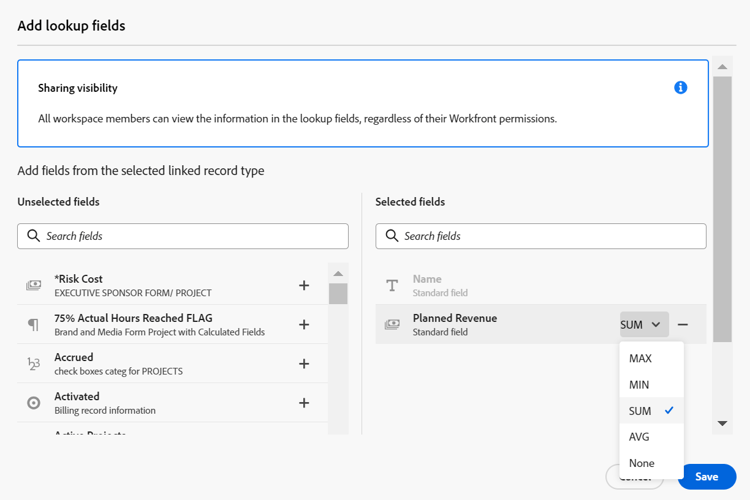
Task: Click the Planned Revenue currency icon
Action: pyautogui.click(x=392, y=325)
